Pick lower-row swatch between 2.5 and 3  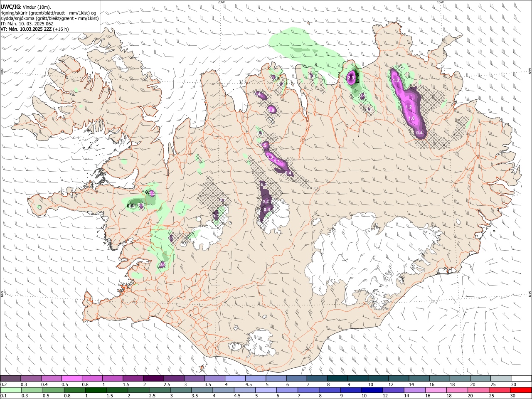160,390
